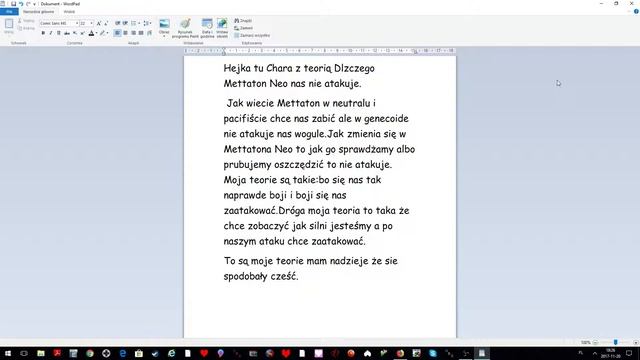Adjust the zoom slider in the status bar

pyautogui.click(x=616, y=342)
